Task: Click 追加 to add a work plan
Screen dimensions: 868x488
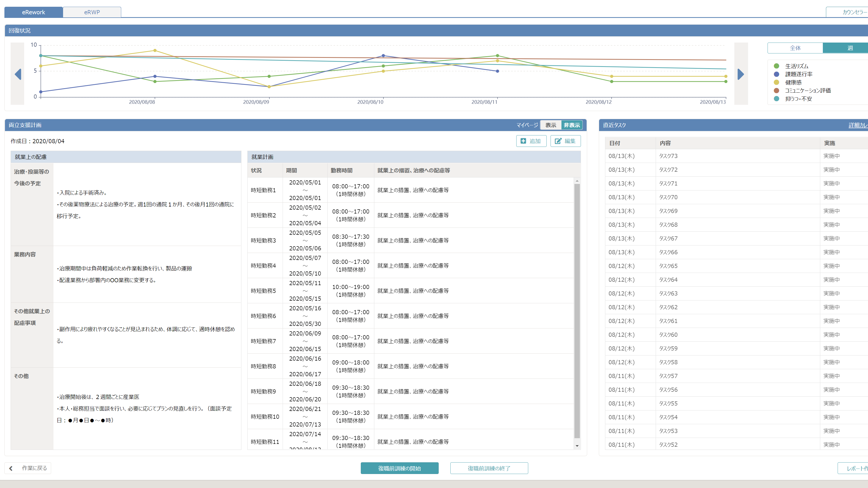Action: [531, 141]
